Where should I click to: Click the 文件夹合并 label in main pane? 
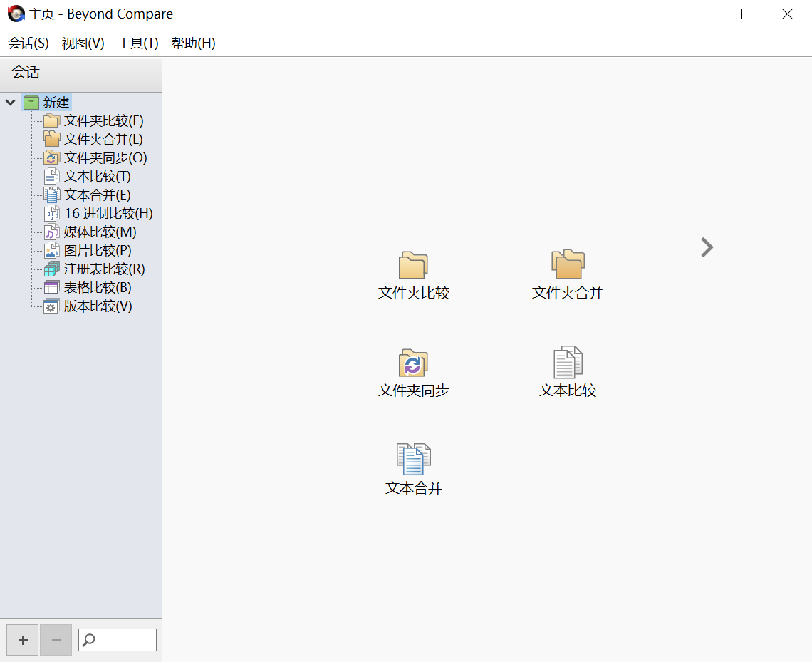pos(568,293)
